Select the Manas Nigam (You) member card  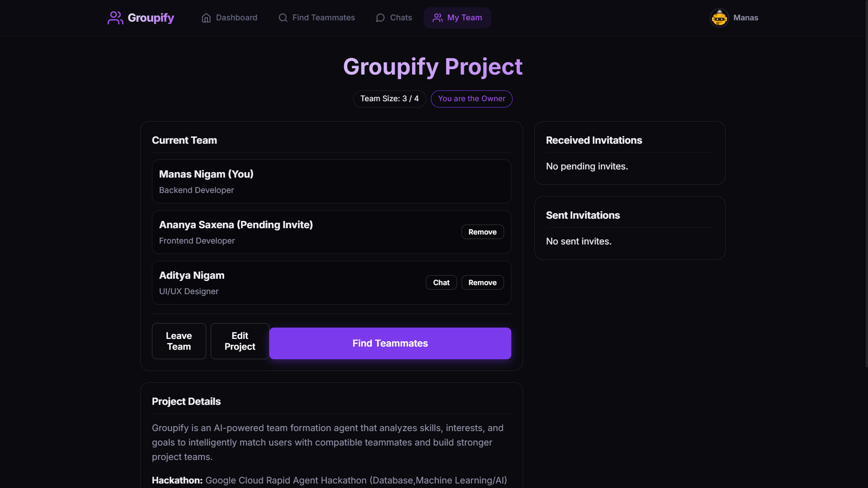pos(331,181)
